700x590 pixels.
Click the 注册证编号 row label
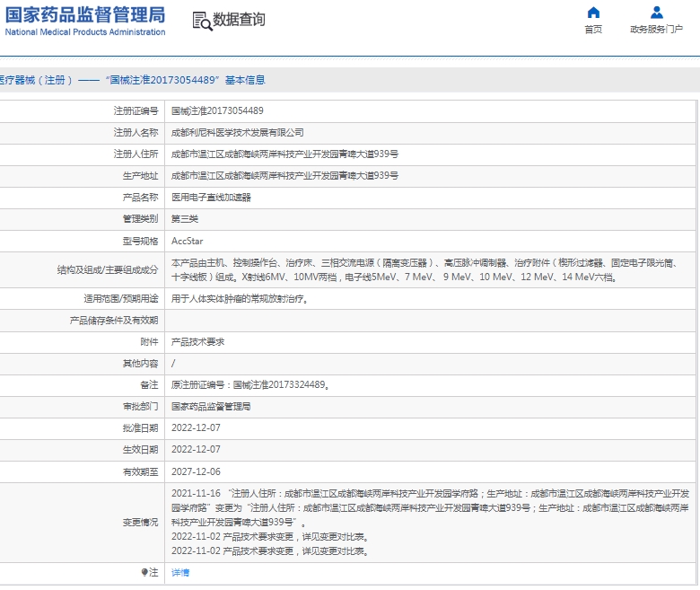(136, 110)
